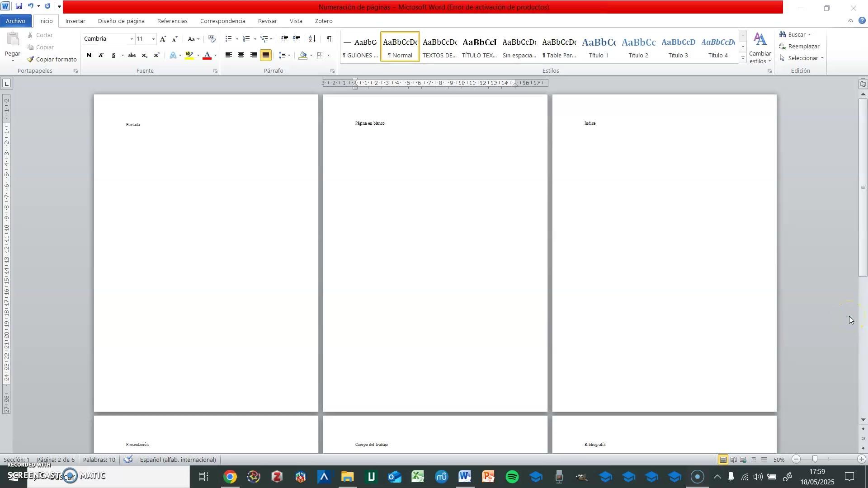Click the Show paragraph marks (pilcrow) icon
The image size is (868, 488).
329,39
